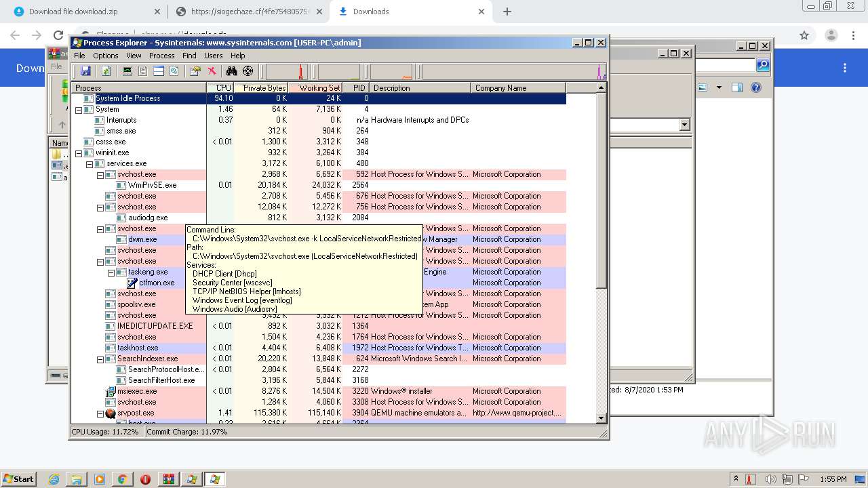
Task: Show hidden system tray icons arrow
Action: 736,479
